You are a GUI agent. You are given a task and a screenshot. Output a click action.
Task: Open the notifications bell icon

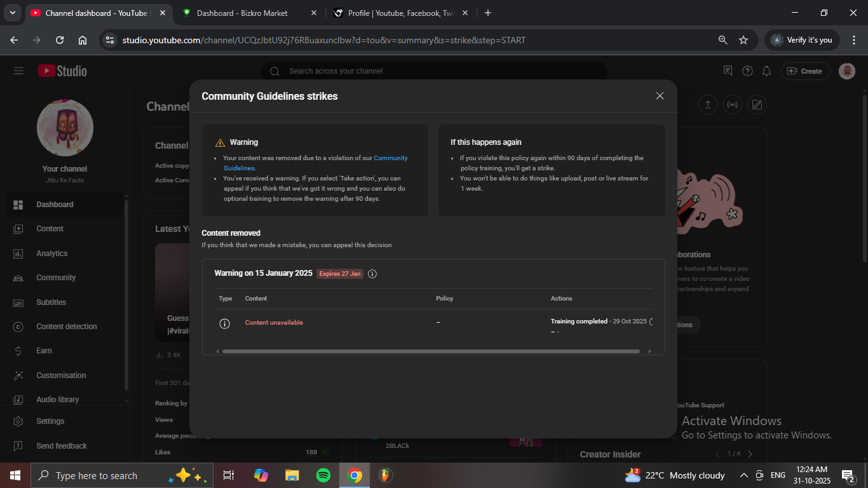(767, 71)
